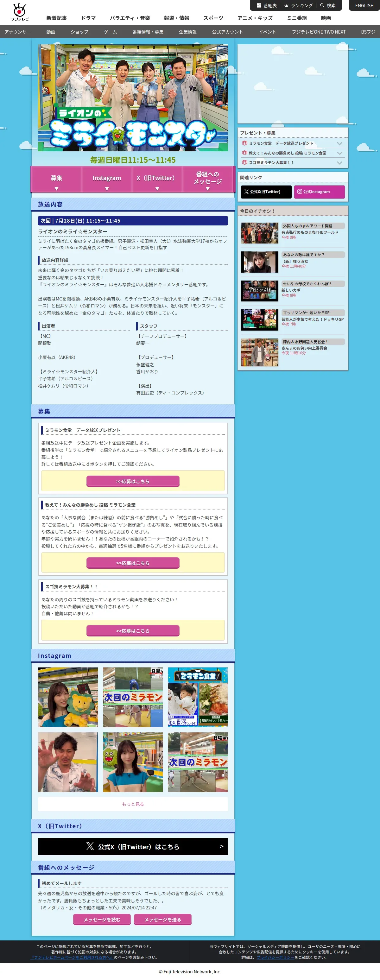Image resolution: width=380 pixels, height=980 pixels.
Task: Jump to X（旧Twitter）section tab
Action: point(157,180)
